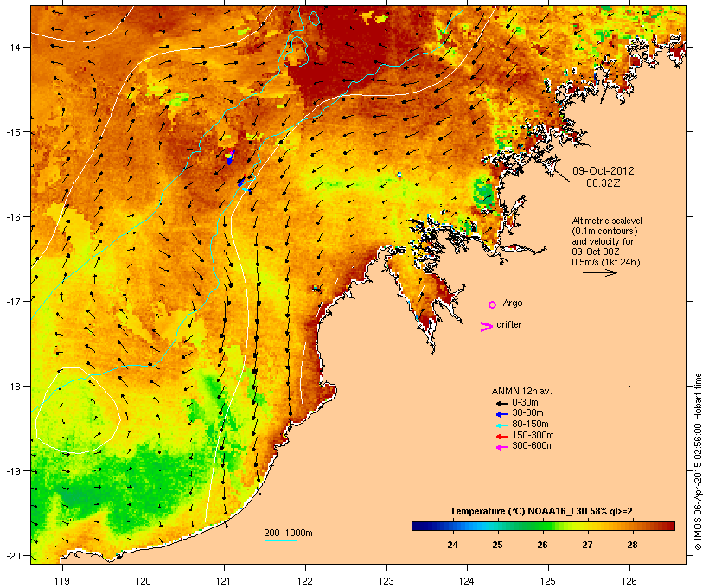Click the '300-600m' depth label
This screenshot has height=588, width=709.
[x=533, y=446]
